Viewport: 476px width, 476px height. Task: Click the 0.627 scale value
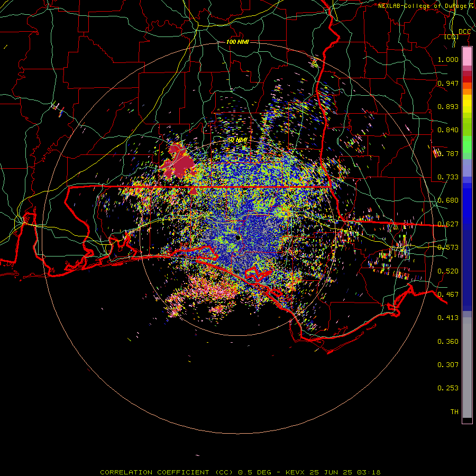tap(448, 224)
